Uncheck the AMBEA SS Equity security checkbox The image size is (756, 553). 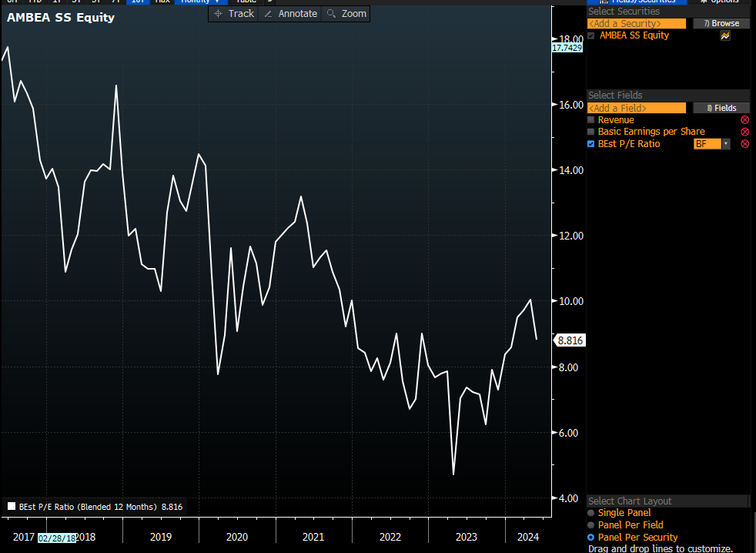[x=591, y=35]
